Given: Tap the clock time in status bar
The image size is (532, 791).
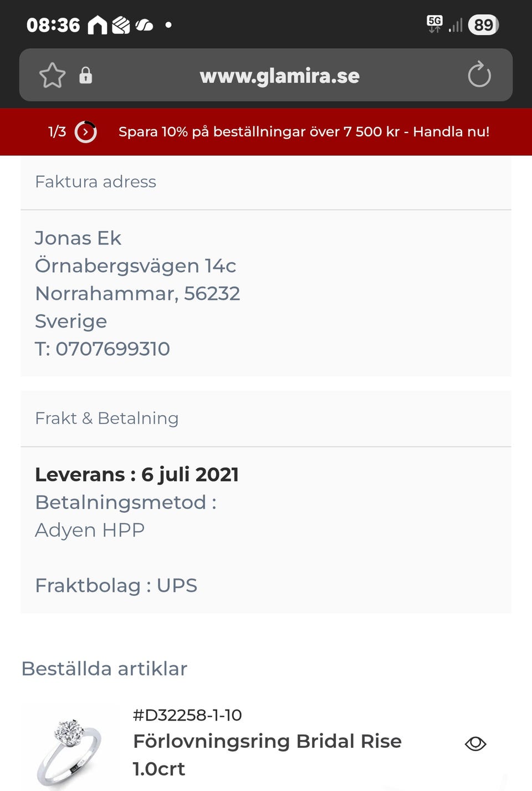Looking at the screenshot, I should point(53,25).
